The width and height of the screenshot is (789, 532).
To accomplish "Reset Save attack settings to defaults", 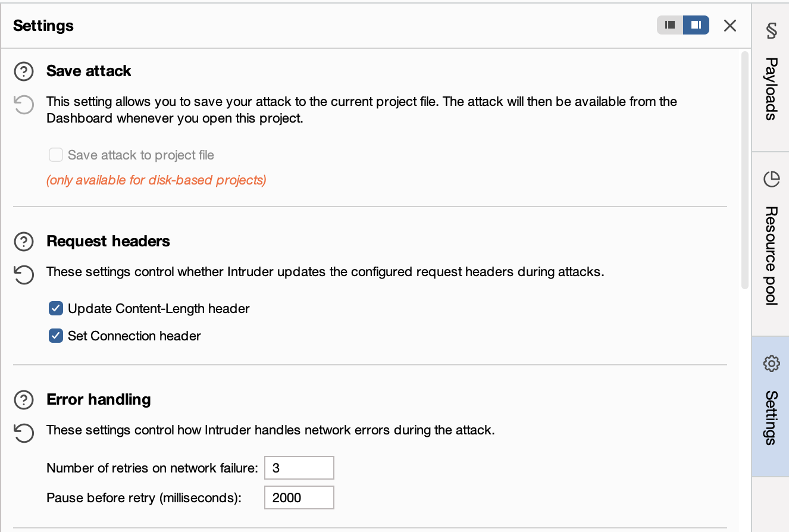I will pos(23,105).
